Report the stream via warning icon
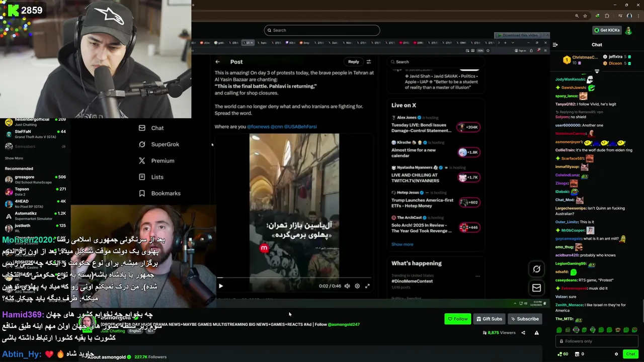Viewport: 644px width, 362px height. coord(536,333)
